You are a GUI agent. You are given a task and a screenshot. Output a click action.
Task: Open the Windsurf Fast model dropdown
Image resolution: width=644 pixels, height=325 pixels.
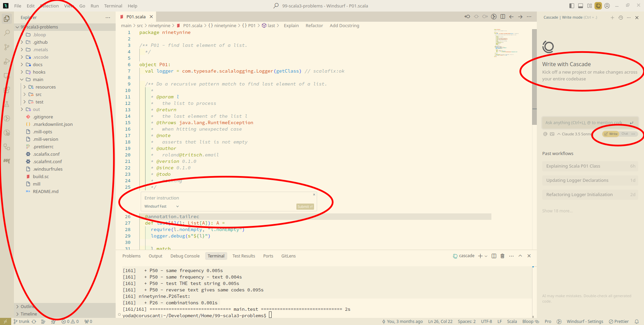(x=161, y=206)
